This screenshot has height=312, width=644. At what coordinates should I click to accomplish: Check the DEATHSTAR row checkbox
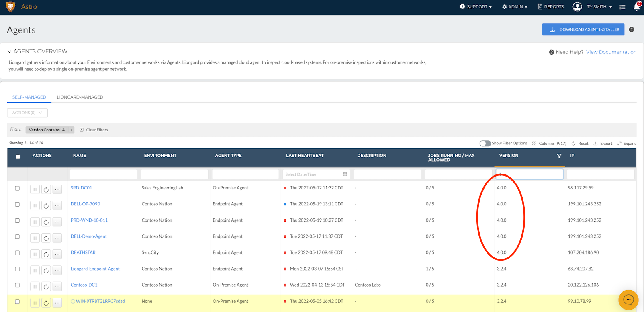pyautogui.click(x=17, y=253)
